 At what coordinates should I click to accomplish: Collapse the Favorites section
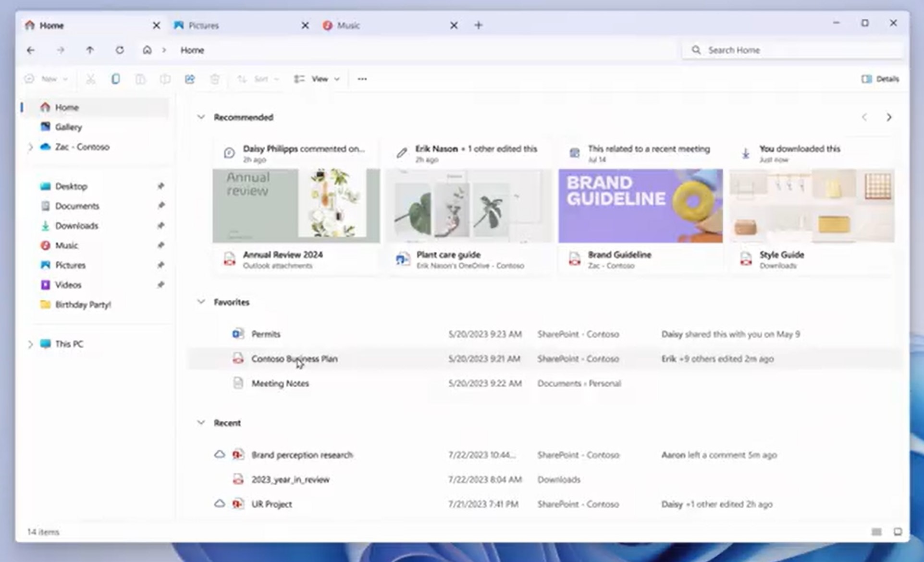201,302
